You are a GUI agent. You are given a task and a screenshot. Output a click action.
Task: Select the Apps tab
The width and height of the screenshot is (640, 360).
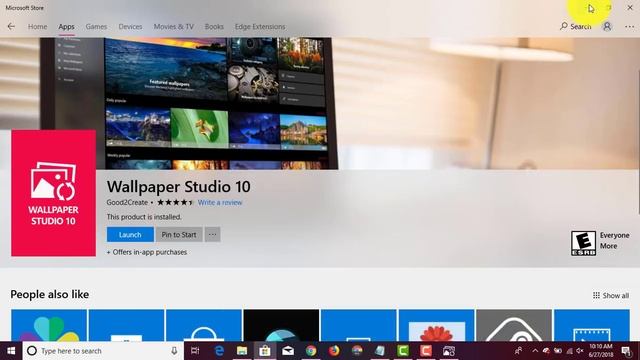click(66, 27)
